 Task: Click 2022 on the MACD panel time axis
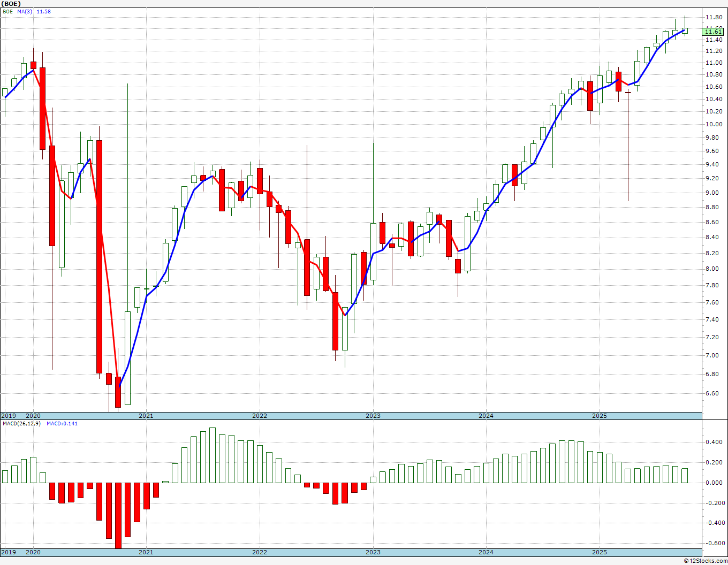click(x=260, y=552)
